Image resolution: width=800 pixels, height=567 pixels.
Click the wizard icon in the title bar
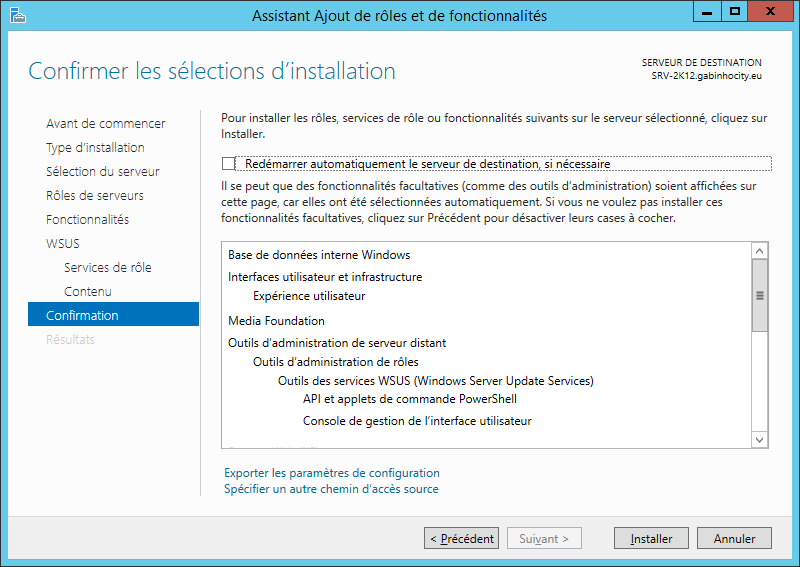[x=17, y=15]
